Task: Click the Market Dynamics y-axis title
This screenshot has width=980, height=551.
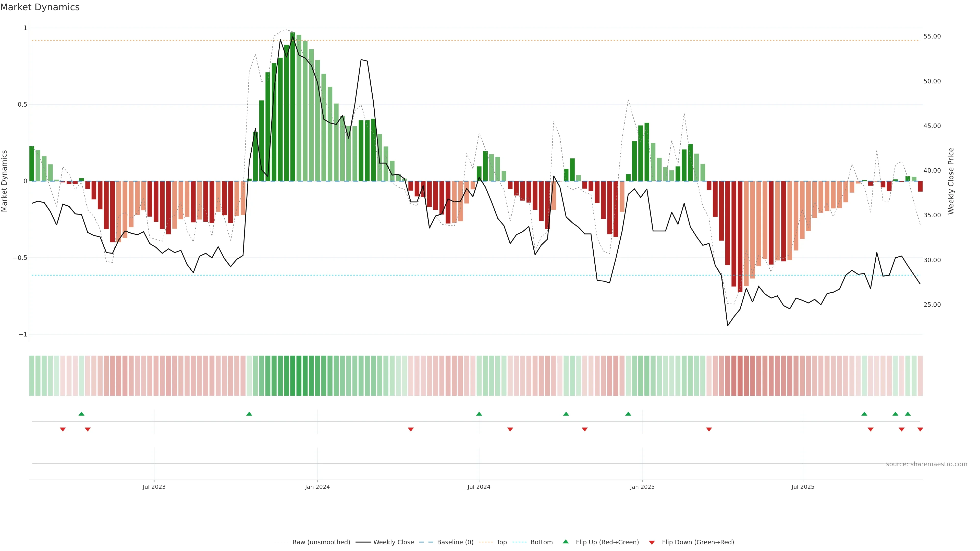Action: tap(5, 181)
